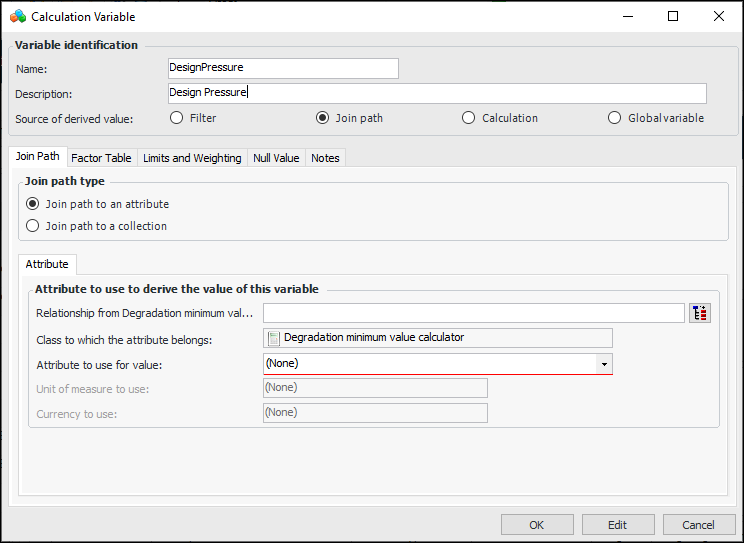Click the Relationship from Degradation input field
The width and height of the screenshot is (744, 543).
click(x=473, y=313)
